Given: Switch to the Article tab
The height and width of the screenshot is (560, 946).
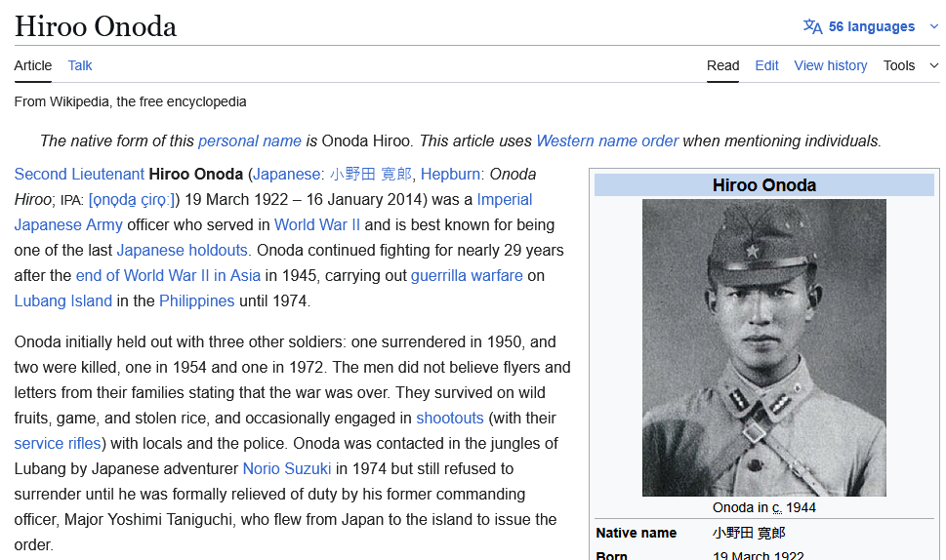Looking at the screenshot, I should (x=33, y=65).
